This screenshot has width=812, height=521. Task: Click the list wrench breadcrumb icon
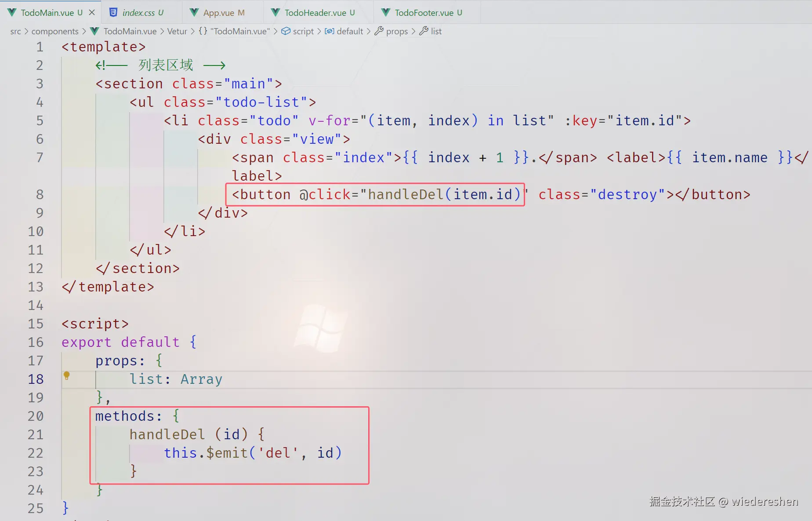coord(424,31)
